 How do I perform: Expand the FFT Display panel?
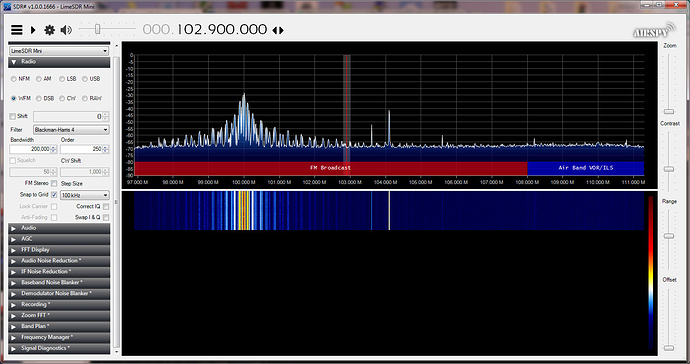click(x=59, y=250)
